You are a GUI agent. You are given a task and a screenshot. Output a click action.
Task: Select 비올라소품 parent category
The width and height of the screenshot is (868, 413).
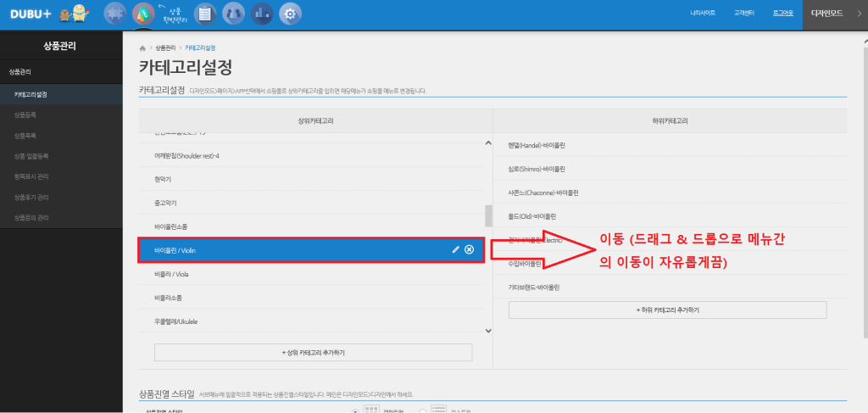312,298
